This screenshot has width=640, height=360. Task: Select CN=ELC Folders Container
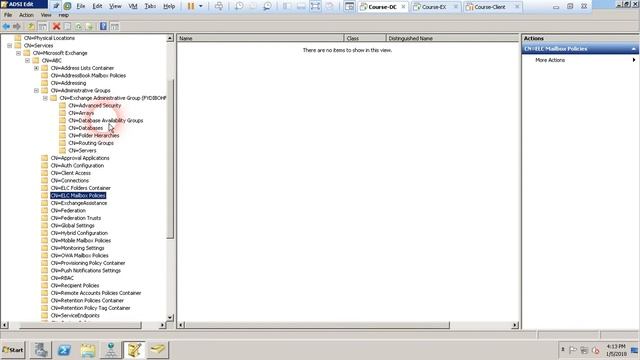(80, 188)
